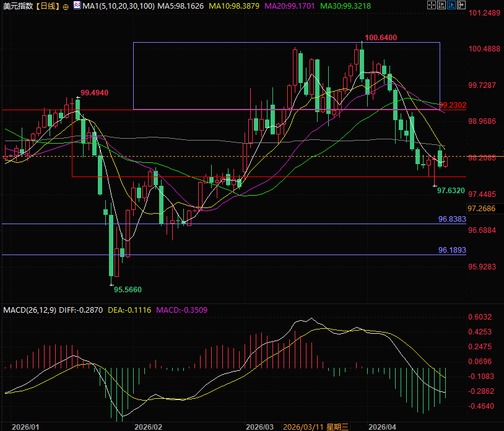Viewport: 504px width, 431px height.
Task: Click the purple MA20:99.1701 legend
Action: 291,6
